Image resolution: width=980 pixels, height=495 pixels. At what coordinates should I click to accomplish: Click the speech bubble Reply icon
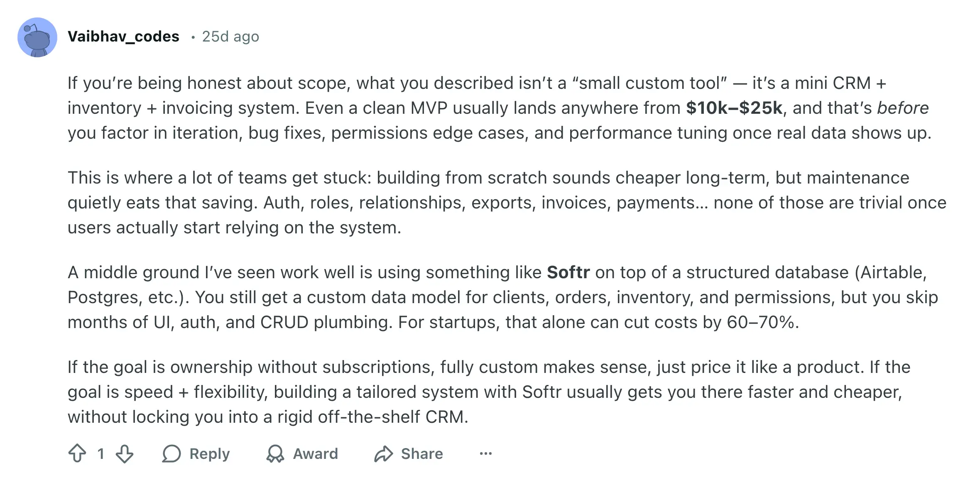(171, 453)
